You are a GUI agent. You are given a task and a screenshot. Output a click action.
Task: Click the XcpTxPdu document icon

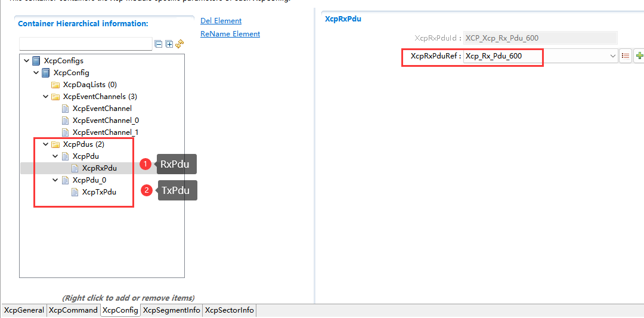point(75,192)
